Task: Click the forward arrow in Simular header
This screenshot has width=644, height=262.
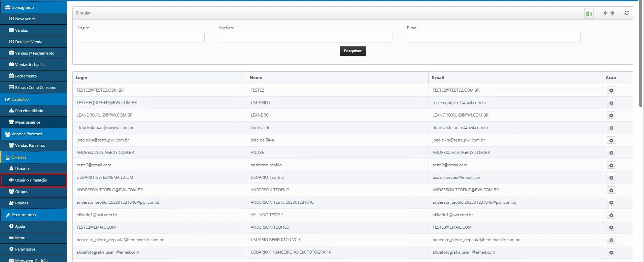Action: tap(612, 13)
